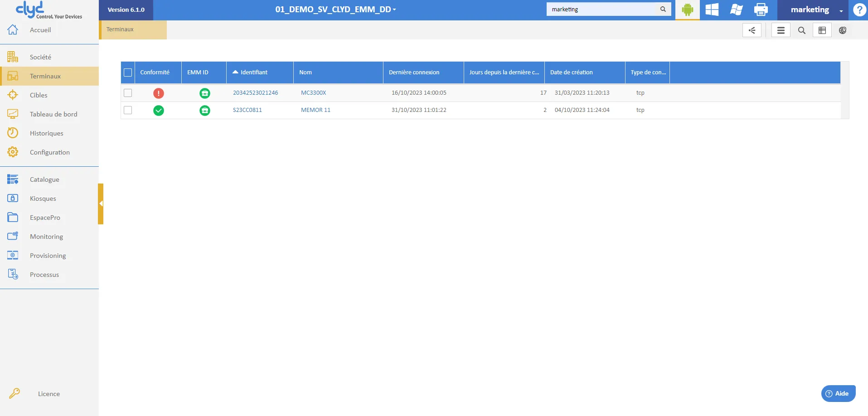The height and width of the screenshot is (416, 868).
Task: Open the Accueil home icon
Action: (x=13, y=30)
